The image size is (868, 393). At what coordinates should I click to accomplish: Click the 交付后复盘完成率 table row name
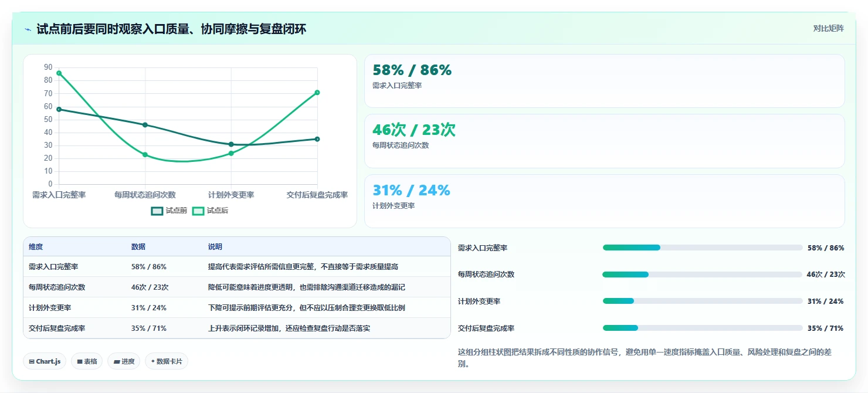coord(57,328)
